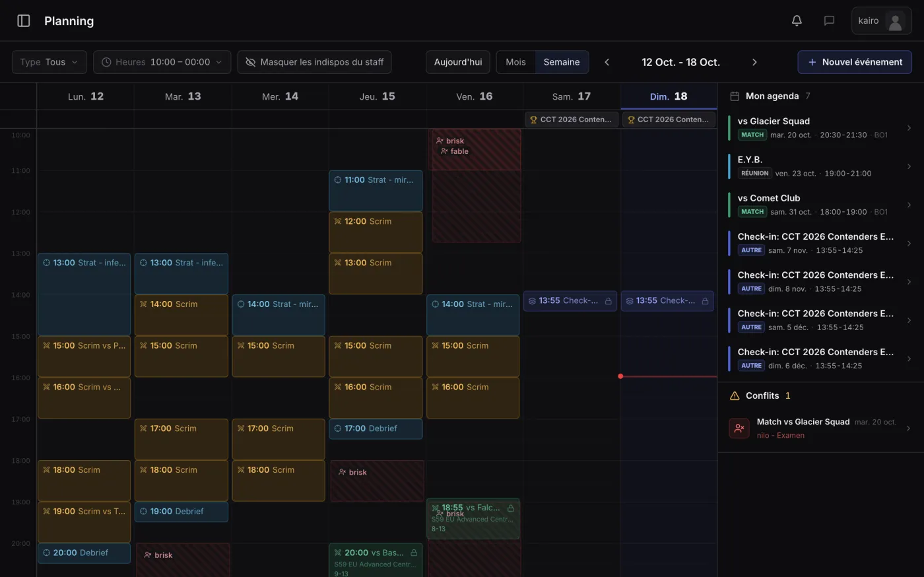Screen dimensions: 924x577
Task: Click user-unavailable icon on Glacier Squad conflict
Action: pyautogui.click(x=739, y=428)
